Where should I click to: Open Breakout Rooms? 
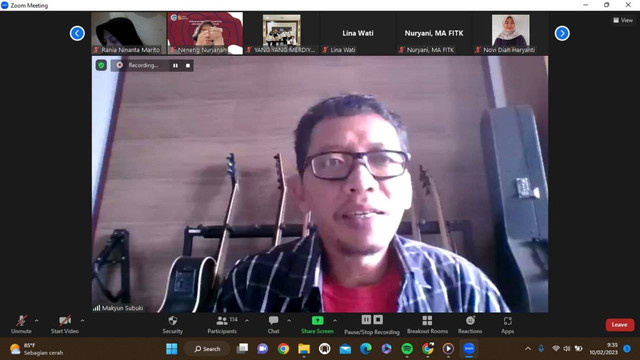click(x=427, y=324)
